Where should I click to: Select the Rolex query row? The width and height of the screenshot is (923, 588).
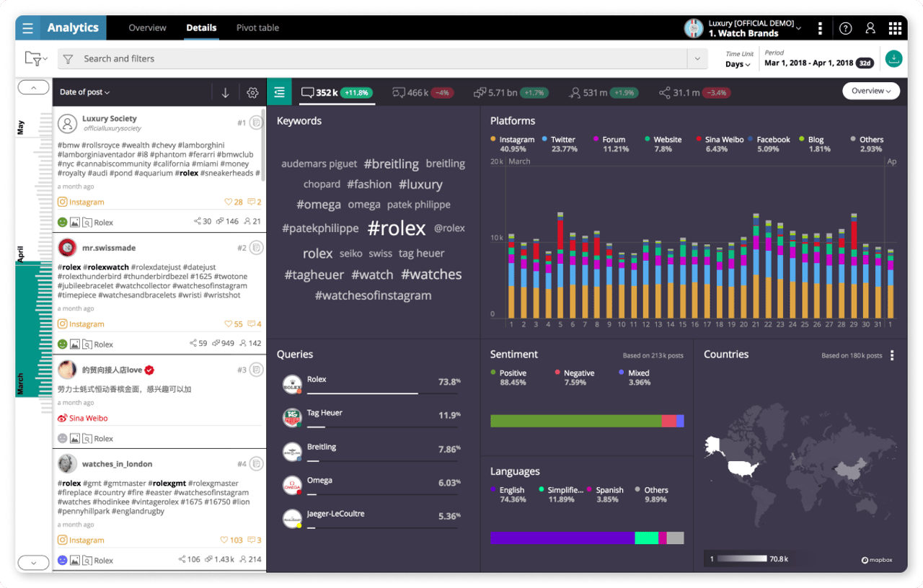[371, 384]
